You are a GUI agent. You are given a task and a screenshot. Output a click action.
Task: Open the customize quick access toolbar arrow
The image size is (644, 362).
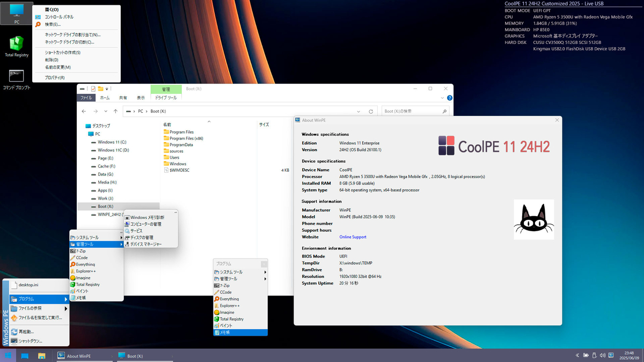point(107,88)
